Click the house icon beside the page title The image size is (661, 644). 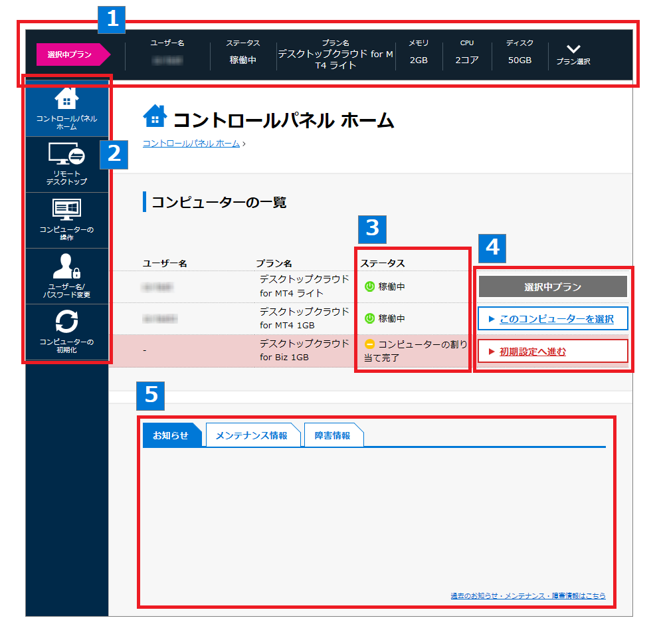(155, 116)
